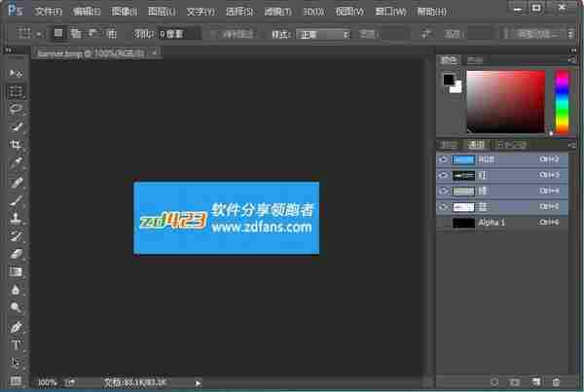This screenshot has height=392, width=584.
Task: Select the Quick Selection tool
Action: point(16,127)
